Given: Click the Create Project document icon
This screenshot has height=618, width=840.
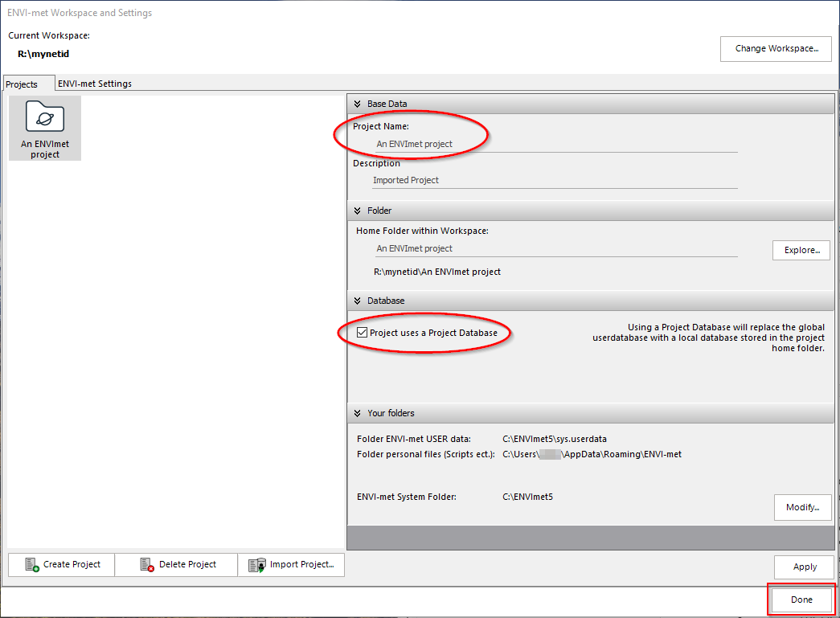Looking at the screenshot, I should 31,565.
